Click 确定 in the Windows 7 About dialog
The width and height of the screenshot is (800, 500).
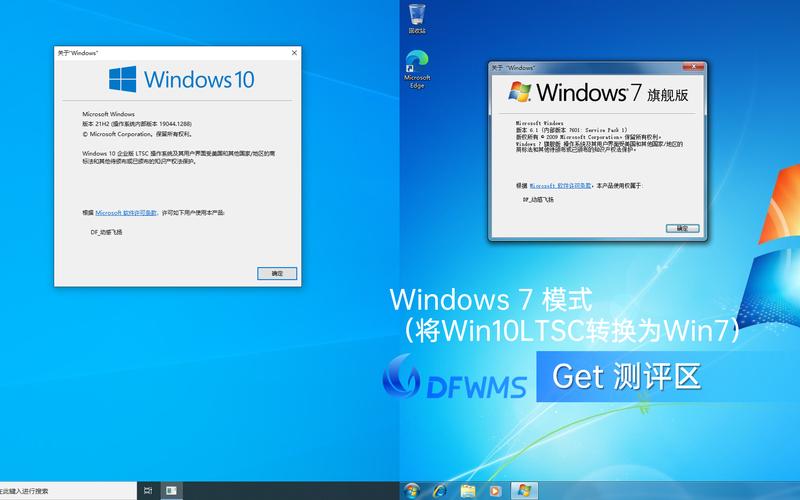[682, 228]
